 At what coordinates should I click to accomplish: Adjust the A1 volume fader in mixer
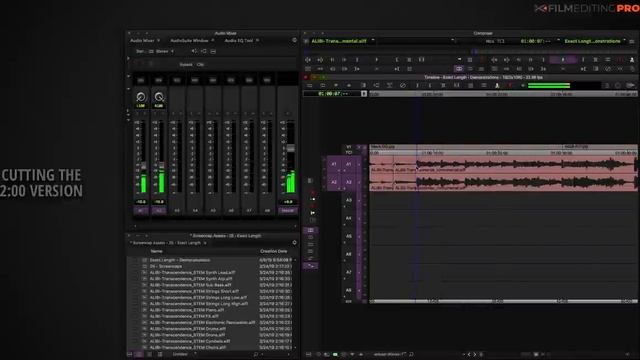tap(144, 166)
